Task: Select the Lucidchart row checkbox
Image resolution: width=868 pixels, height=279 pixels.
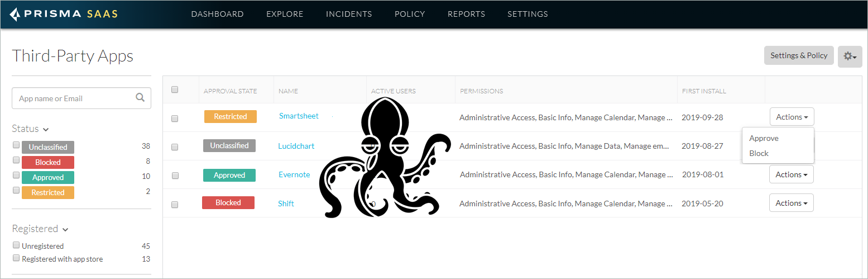Action: click(175, 147)
